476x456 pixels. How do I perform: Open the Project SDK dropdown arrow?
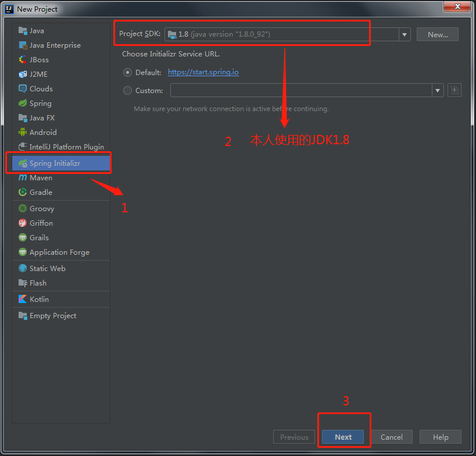click(x=405, y=35)
